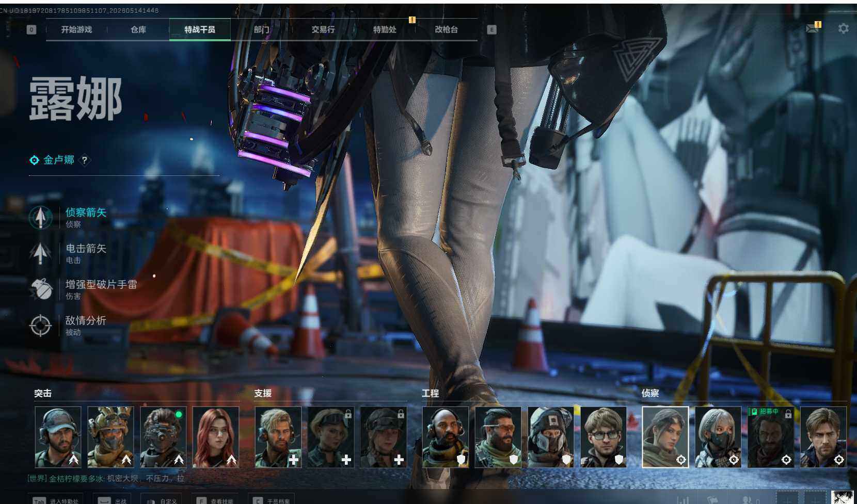Select the 侦察箭矢 recon arrow skill
This screenshot has height=504, width=857.
pos(68,217)
